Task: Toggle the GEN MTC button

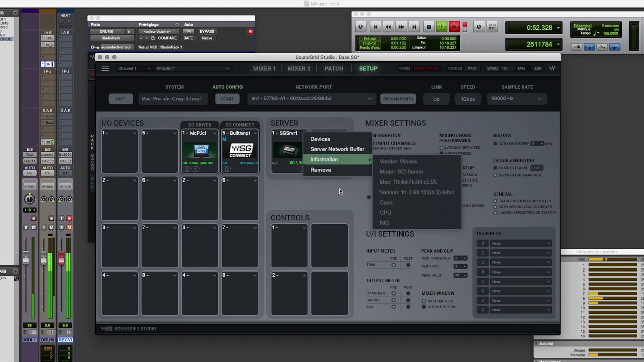Action: click(x=492, y=27)
